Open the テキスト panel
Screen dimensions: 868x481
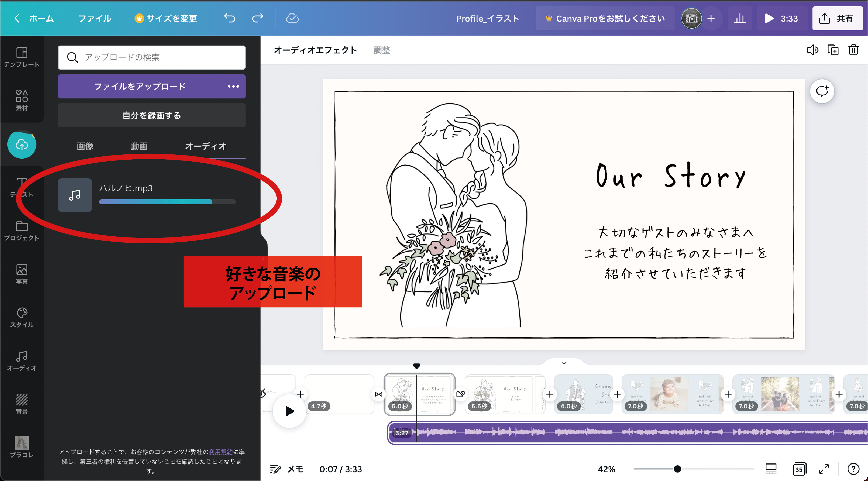point(22,187)
